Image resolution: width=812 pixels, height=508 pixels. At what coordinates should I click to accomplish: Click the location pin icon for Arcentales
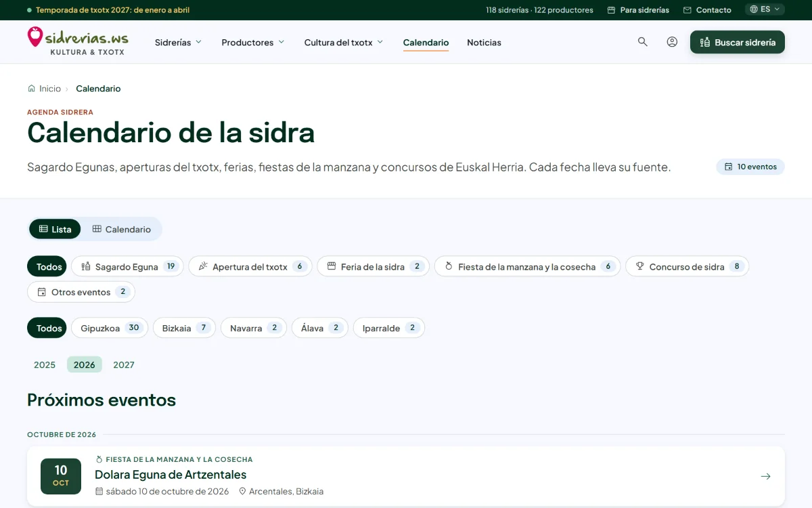pos(242,491)
